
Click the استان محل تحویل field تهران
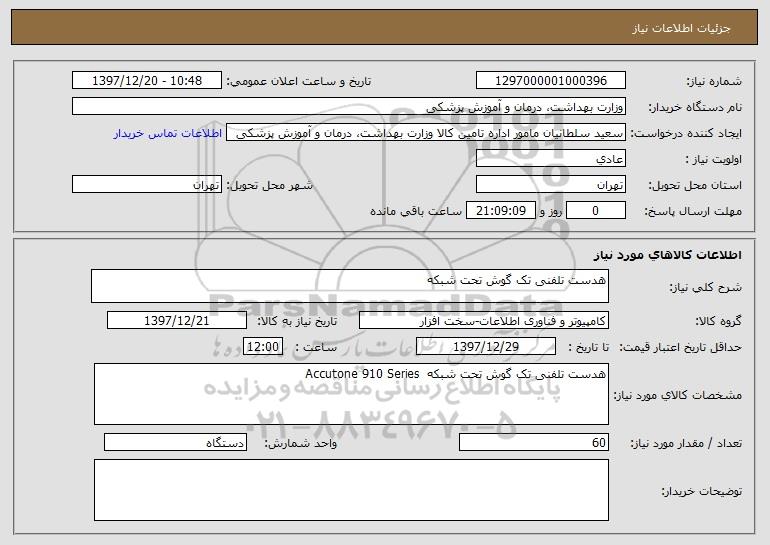[x=550, y=185]
